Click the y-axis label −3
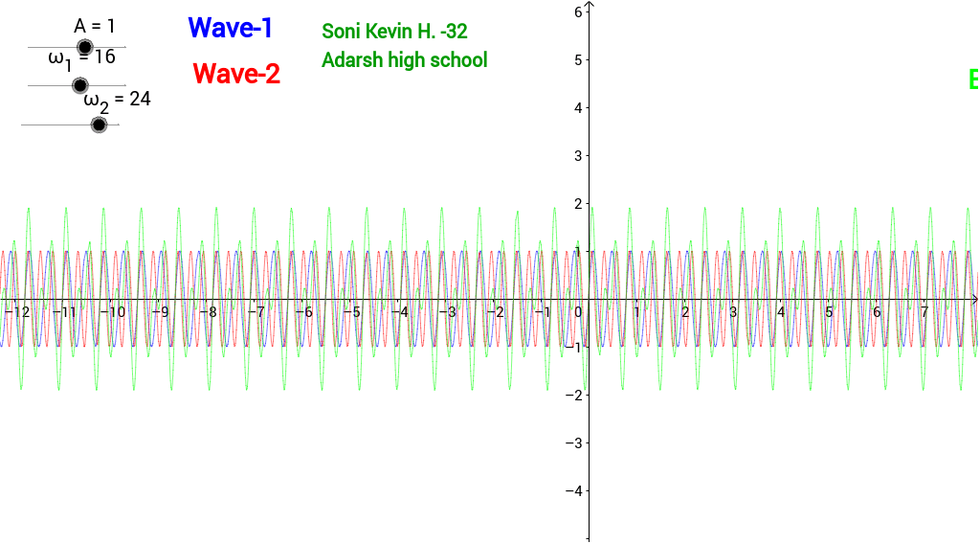Screen dimensions: 980x544 574,443
